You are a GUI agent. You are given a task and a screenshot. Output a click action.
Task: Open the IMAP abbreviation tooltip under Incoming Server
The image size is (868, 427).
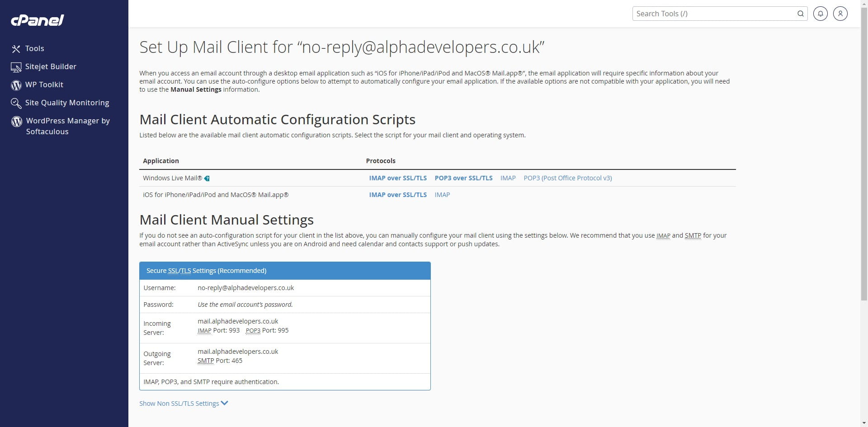pos(204,330)
